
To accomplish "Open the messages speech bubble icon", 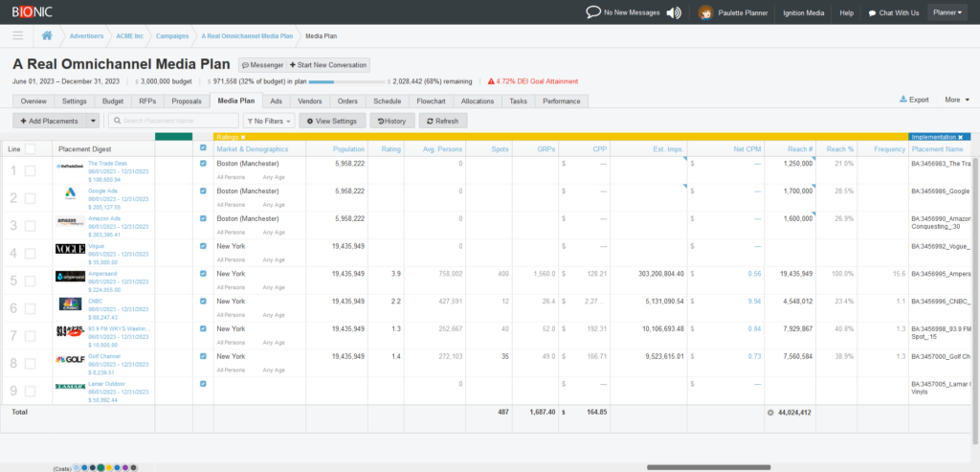I will [x=593, y=12].
